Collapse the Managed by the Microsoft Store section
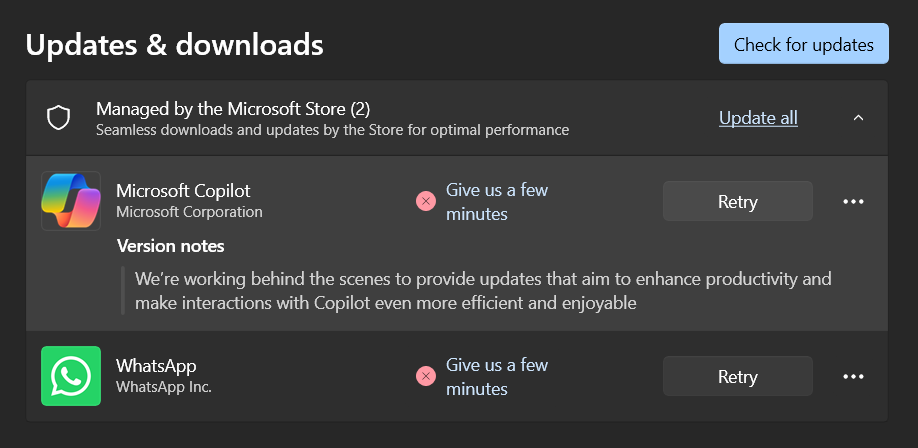 pyautogui.click(x=858, y=118)
